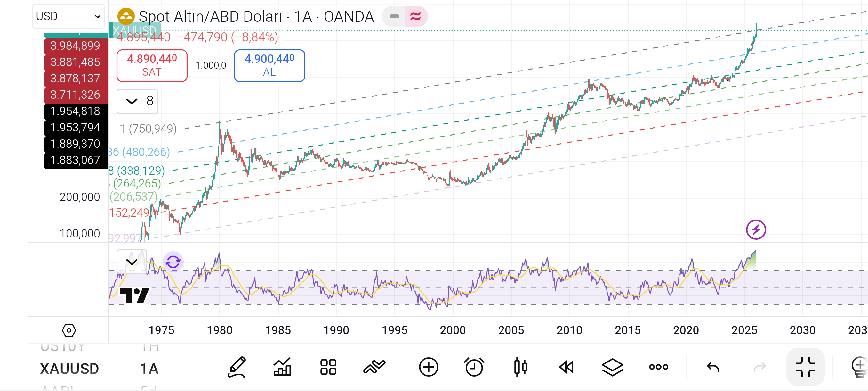Open the indicators menu
The height and width of the screenshot is (391, 868).
(282, 368)
